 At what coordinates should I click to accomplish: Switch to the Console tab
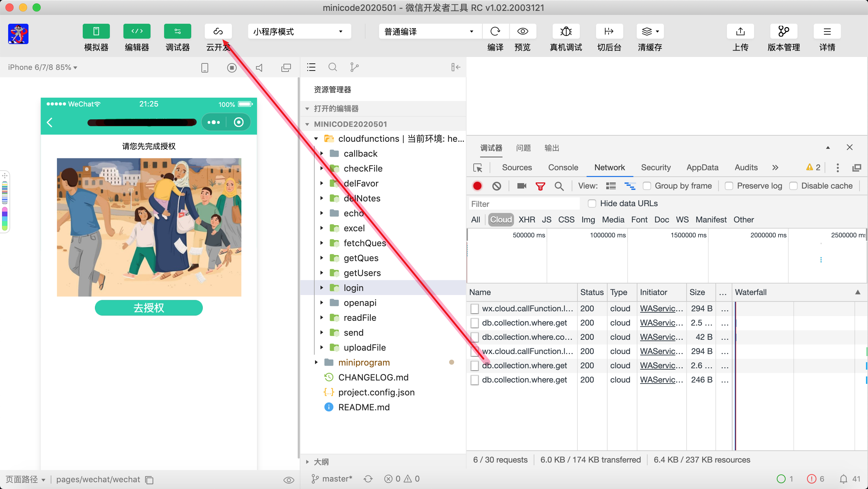coord(563,168)
